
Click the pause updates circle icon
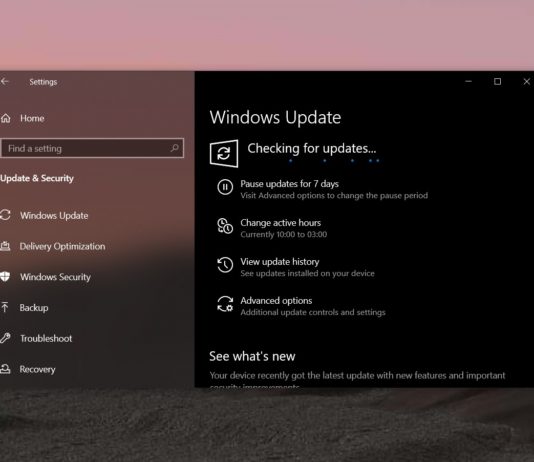pyautogui.click(x=225, y=187)
